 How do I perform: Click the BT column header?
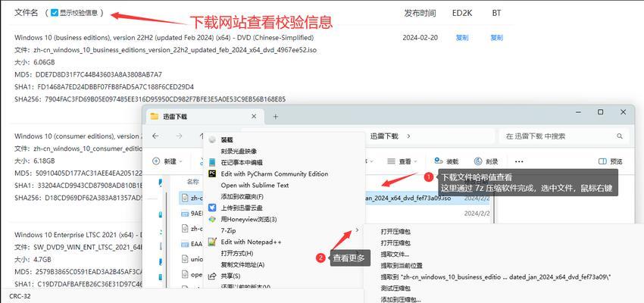point(496,13)
